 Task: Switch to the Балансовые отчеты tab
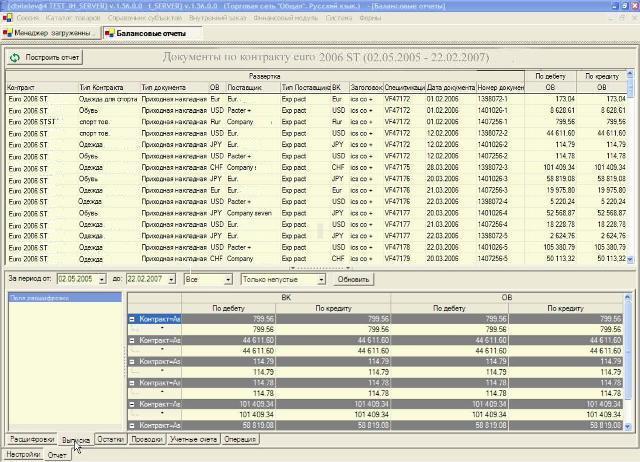[x=152, y=33]
